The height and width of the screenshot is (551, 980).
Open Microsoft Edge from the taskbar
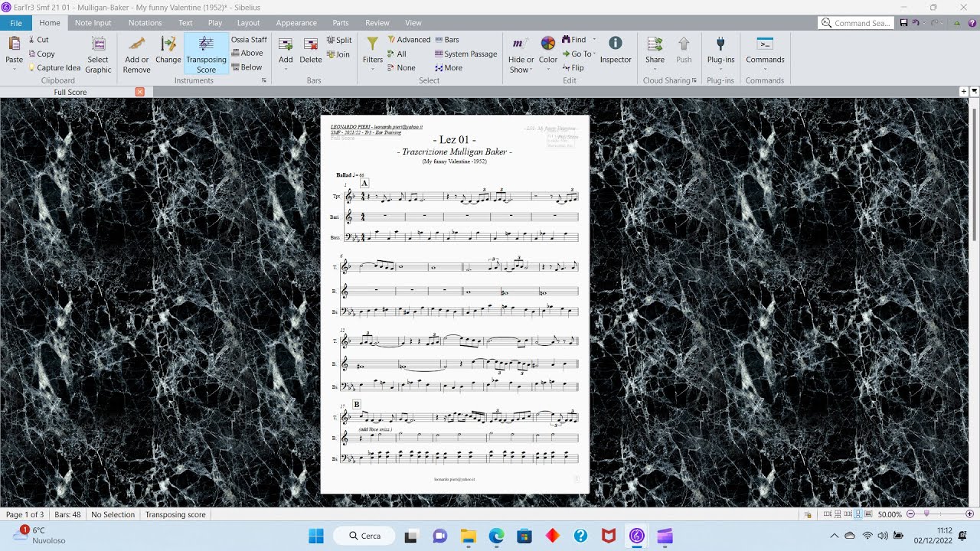496,536
